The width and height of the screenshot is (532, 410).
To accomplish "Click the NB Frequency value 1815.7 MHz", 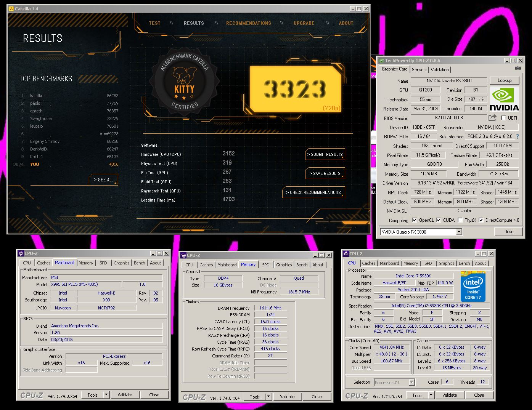I will [299, 292].
